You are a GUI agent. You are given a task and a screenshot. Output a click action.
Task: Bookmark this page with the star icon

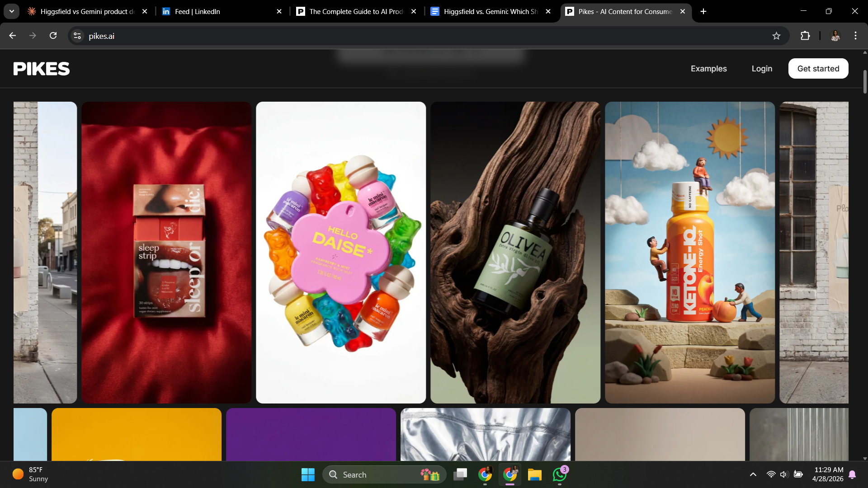[776, 36]
